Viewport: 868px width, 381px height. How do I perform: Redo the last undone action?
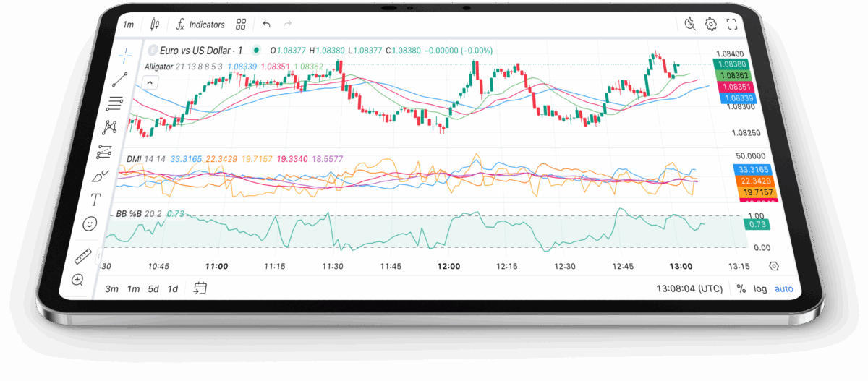pos(288,25)
